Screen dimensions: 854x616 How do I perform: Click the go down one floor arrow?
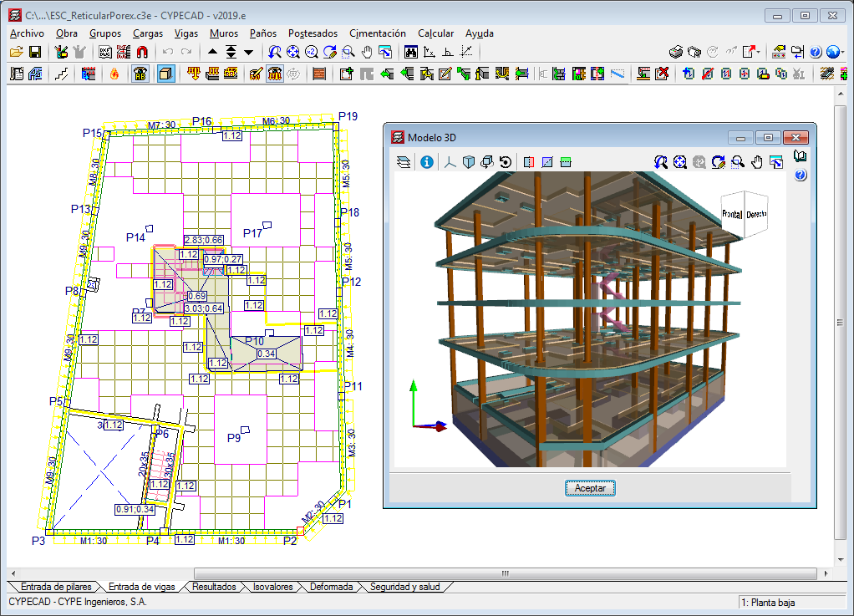tap(249, 52)
